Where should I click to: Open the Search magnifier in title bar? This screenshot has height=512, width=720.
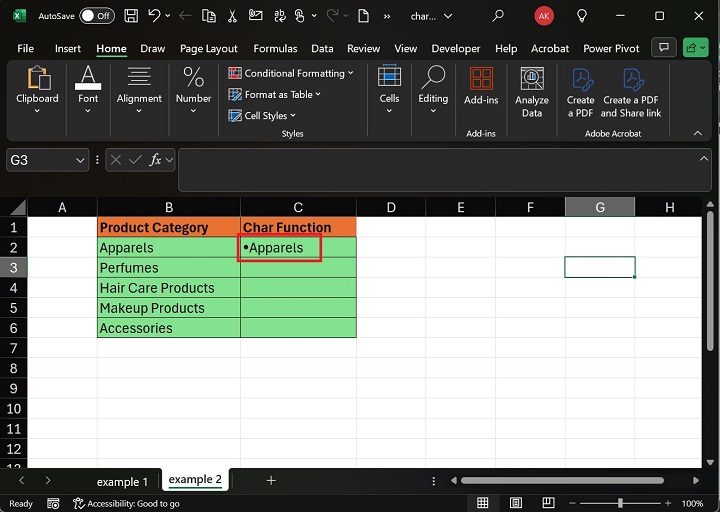click(x=497, y=16)
